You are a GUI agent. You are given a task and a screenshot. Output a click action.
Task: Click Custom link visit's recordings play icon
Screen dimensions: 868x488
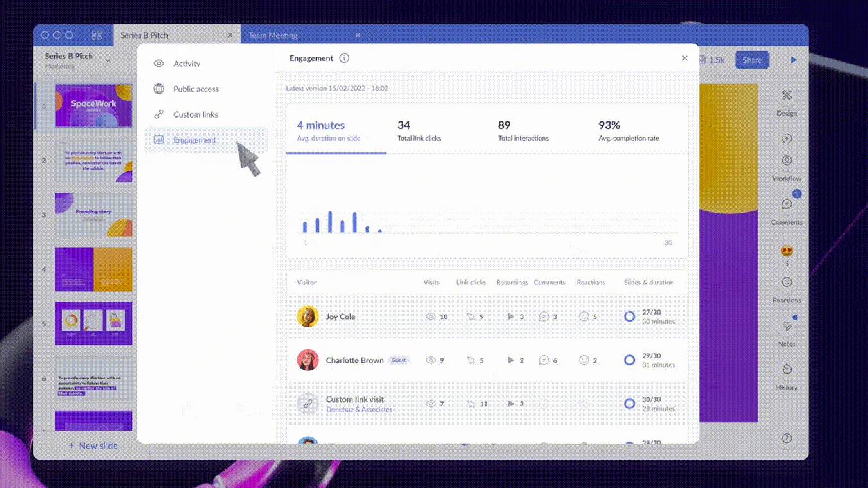(511, 404)
